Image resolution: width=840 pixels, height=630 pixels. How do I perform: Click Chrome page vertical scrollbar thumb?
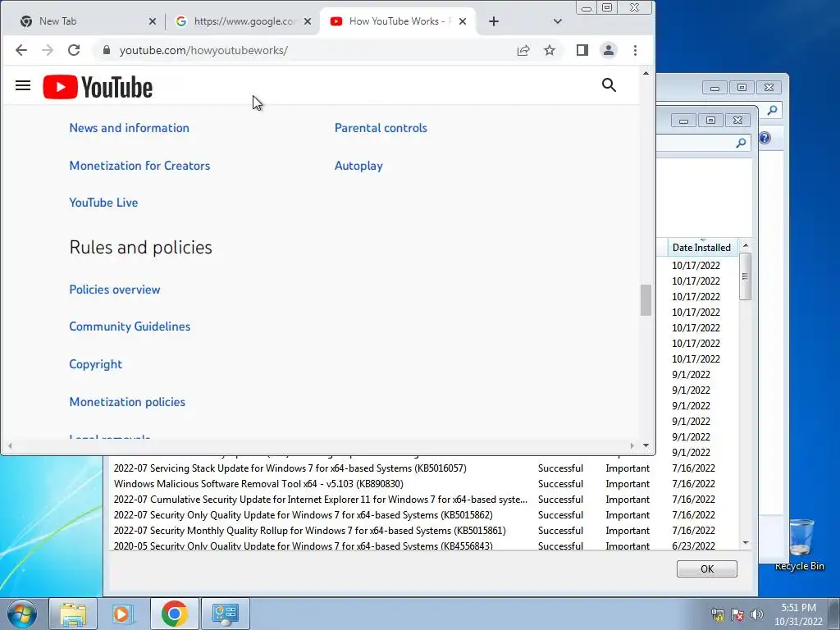click(x=646, y=300)
